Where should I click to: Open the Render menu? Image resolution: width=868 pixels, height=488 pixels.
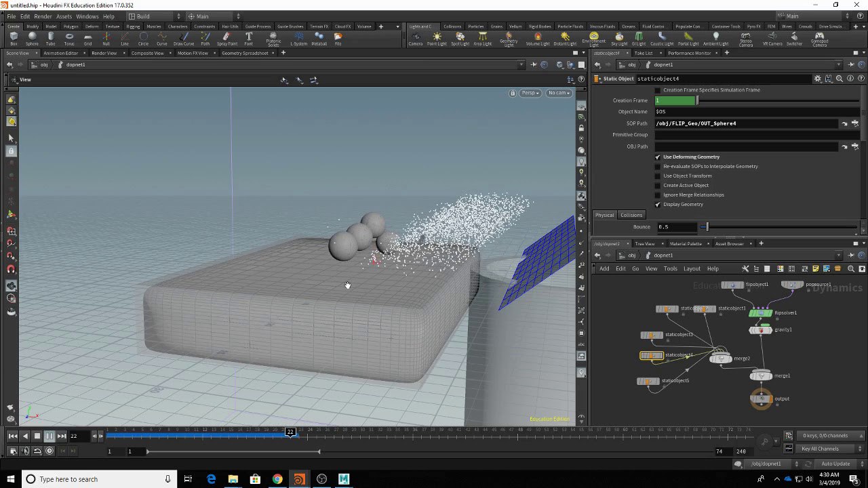click(43, 16)
